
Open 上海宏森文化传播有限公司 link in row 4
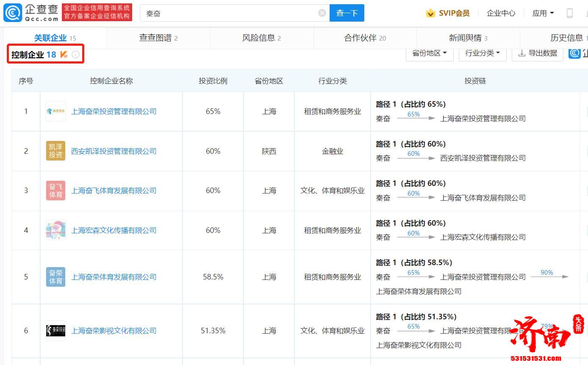pos(114,230)
